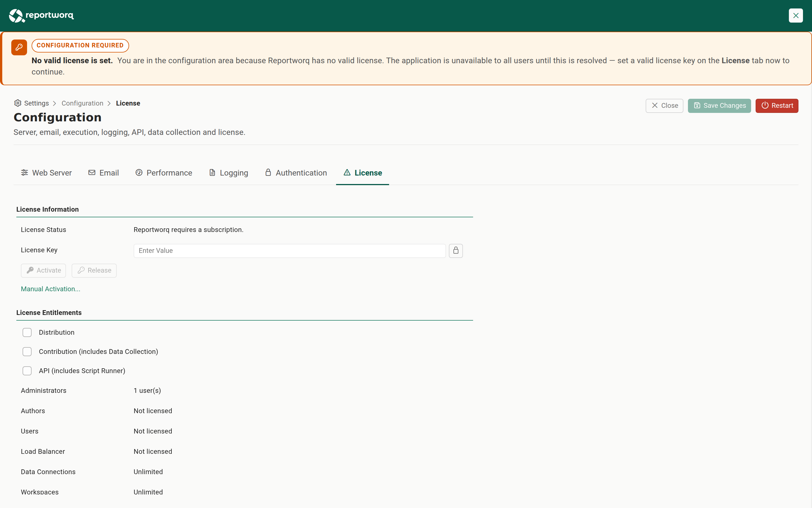Dismiss the page with the top-right X
The height and width of the screenshot is (508, 812).
tap(796, 16)
